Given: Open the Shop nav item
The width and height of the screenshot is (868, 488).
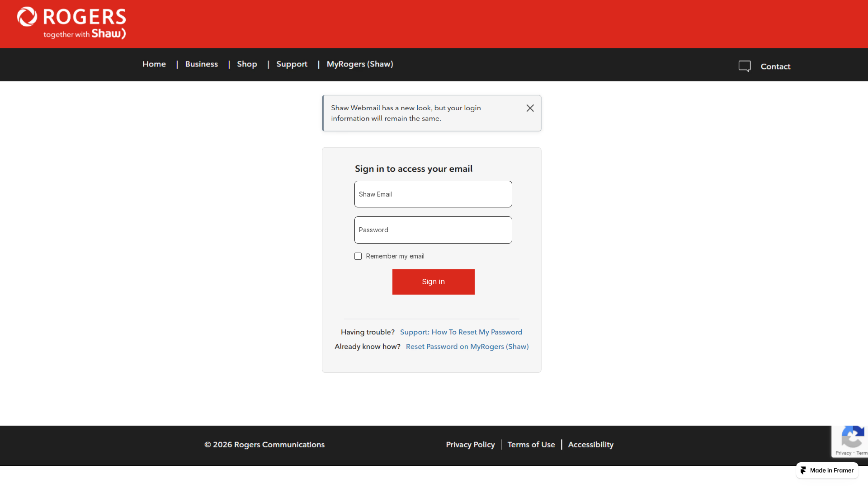Looking at the screenshot, I should pyautogui.click(x=247, y=64).
